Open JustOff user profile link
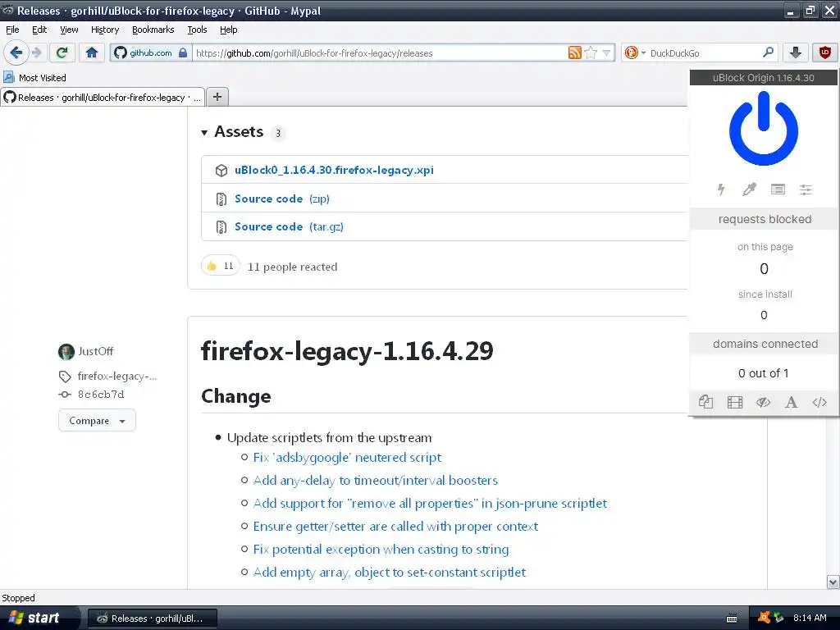840x630 pixels. (x=95, y=351)
